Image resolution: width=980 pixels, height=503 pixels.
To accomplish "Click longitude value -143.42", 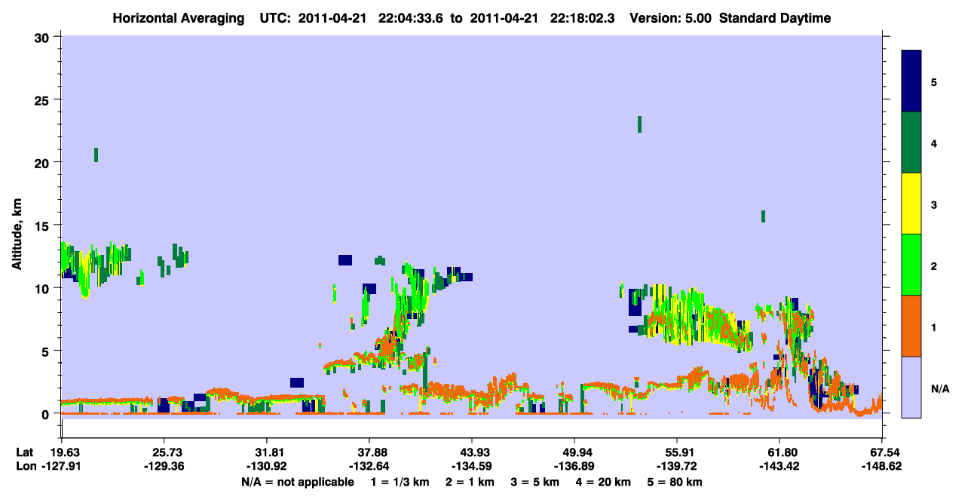I will click(780, 466).
